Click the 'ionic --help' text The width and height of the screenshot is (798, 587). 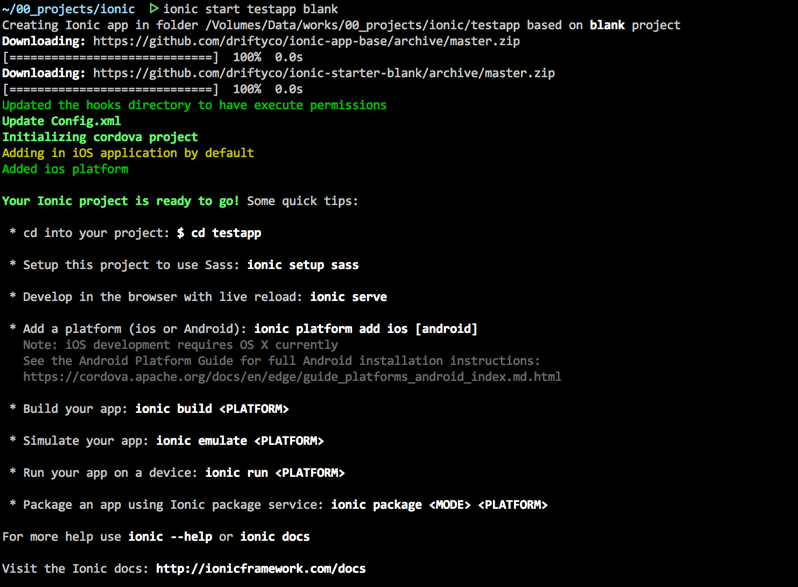(170, 537)
